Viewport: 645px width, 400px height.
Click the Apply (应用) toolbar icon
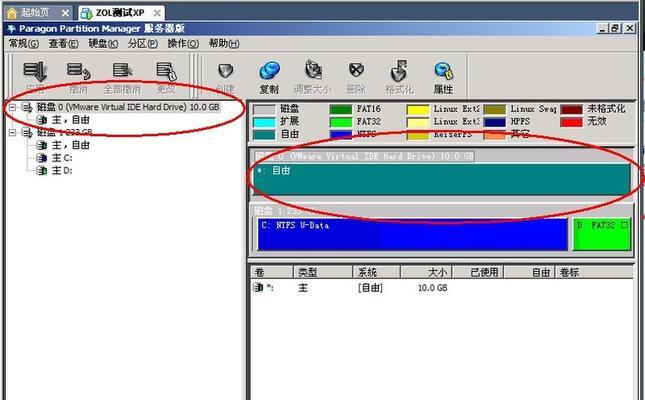(x=35, y=71)
